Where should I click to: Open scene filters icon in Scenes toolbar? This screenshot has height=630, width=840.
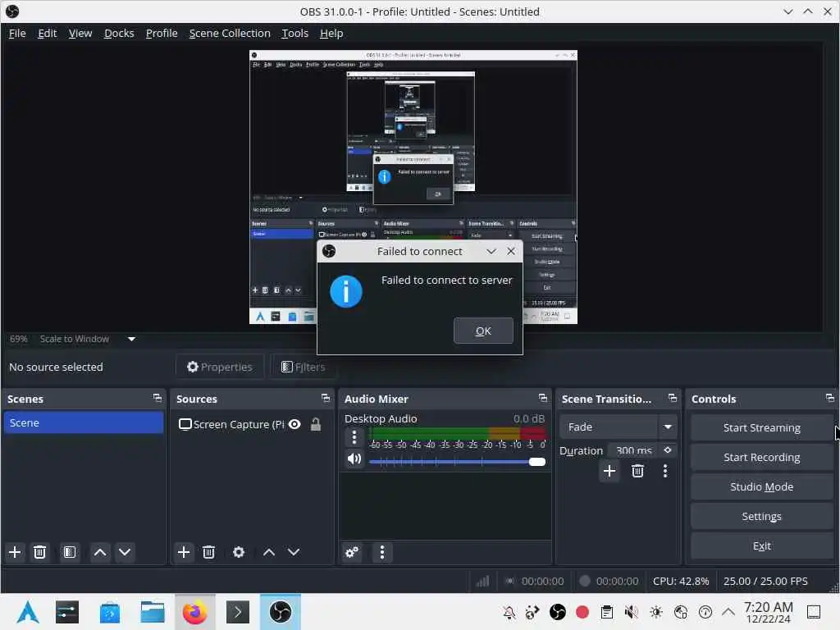coord(69,552)
